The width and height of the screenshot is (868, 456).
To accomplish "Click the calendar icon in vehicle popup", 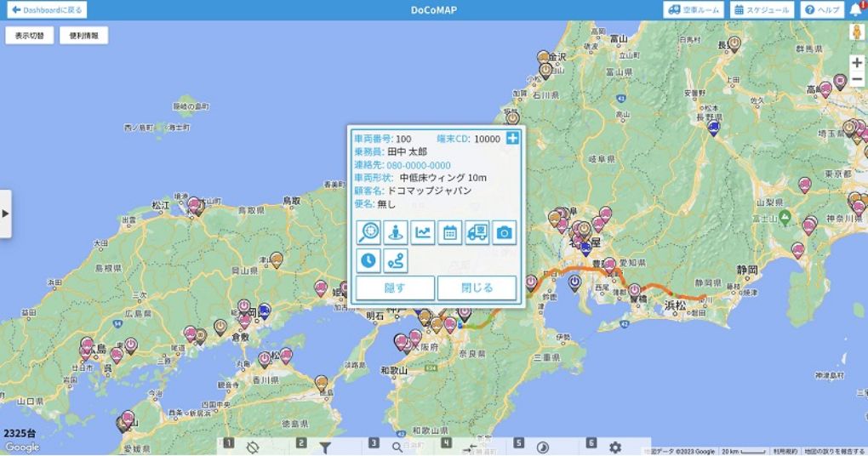I will 450,232.
